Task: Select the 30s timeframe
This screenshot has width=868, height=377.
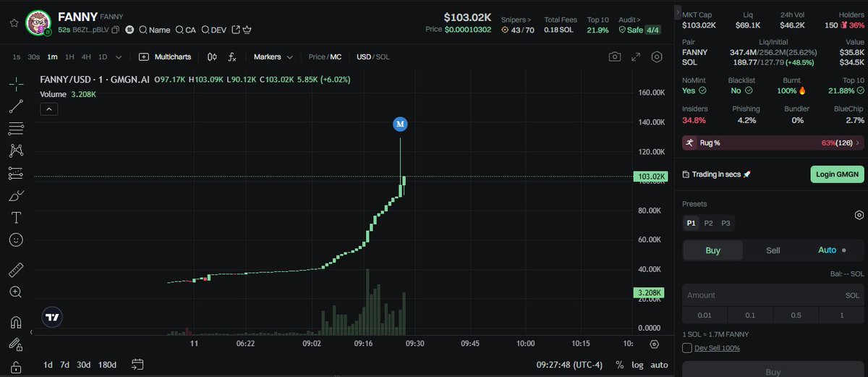Action: click(x=33, y=56)
